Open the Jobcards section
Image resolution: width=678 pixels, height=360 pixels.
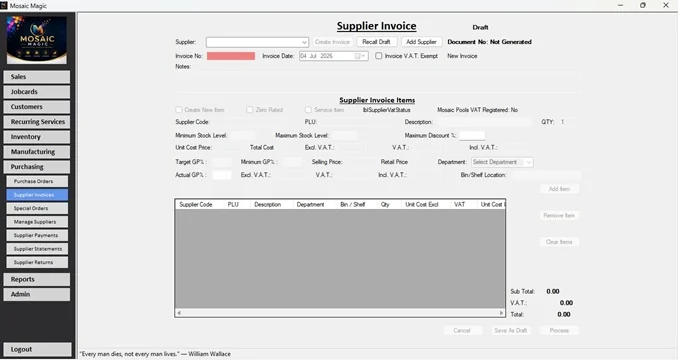click(37, 92)
